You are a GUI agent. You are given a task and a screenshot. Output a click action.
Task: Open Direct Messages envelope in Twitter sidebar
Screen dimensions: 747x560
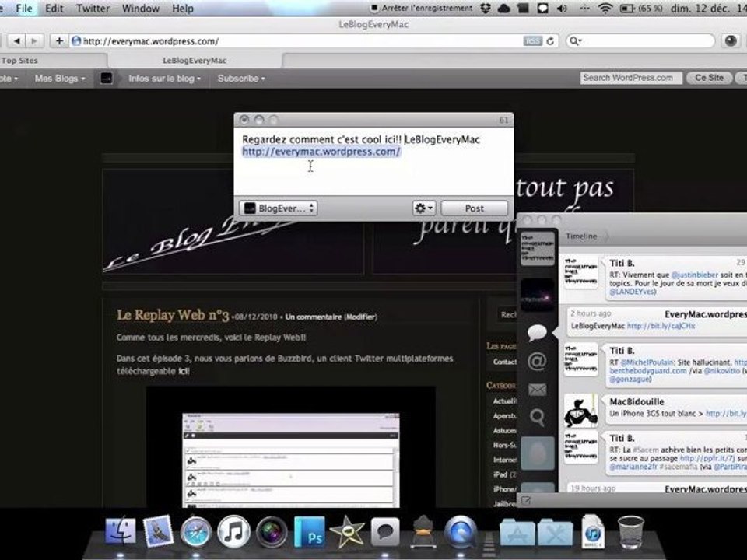pyautogui.click(x=537, y=390)
